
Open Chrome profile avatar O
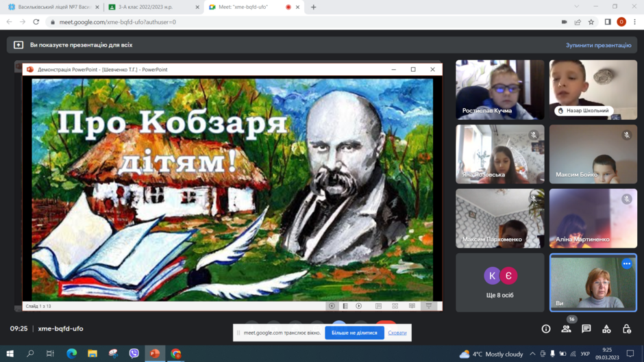point(621,22)
